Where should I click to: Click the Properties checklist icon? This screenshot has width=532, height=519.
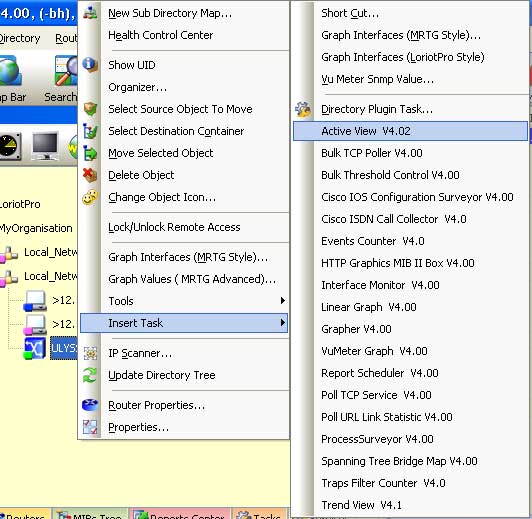pos(90,427)
